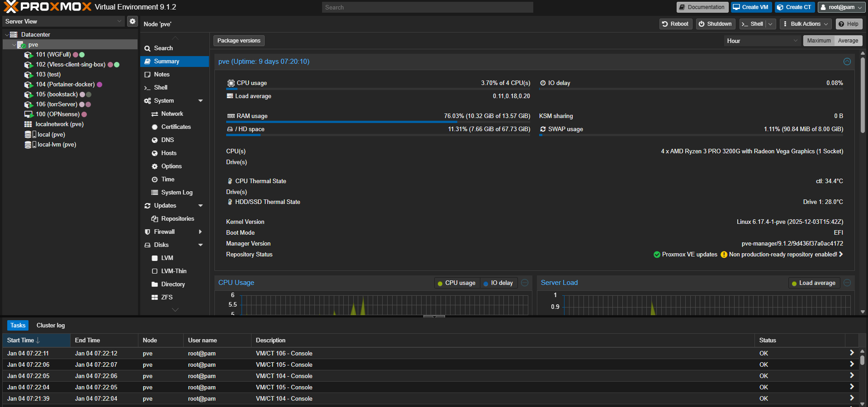Select the 100 (OPNsense) VM monitor icon
Viewport: 868px width, 407px height.
click(x=28, y=114)
